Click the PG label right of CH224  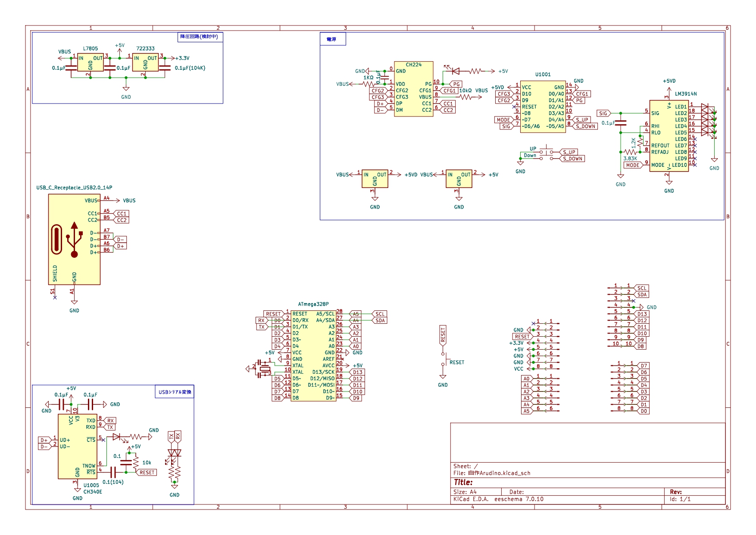pyautogui.click(x=456, y=84)
